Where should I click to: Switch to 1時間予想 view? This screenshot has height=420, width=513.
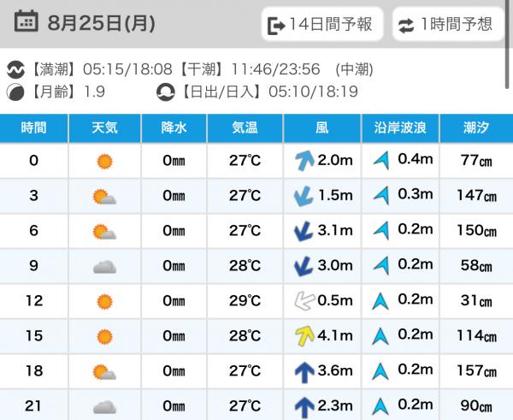[448, 25]
